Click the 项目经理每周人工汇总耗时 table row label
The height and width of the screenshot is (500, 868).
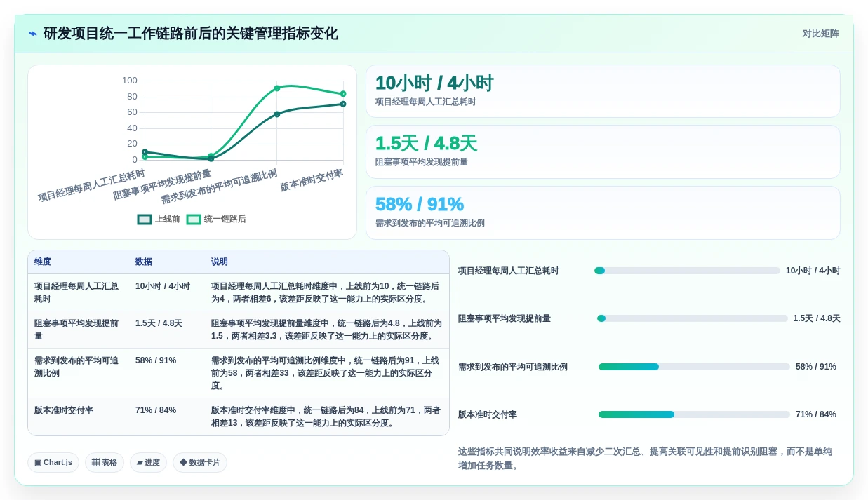(x=76, y=292)
